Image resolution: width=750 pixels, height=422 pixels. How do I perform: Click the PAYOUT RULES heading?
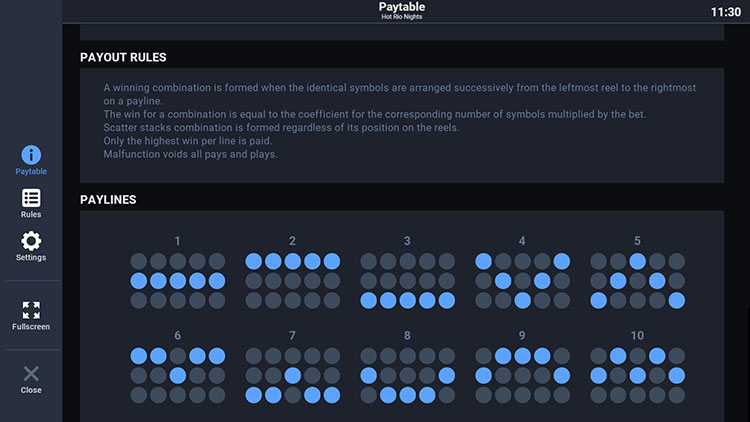click(x=123, y=57)
